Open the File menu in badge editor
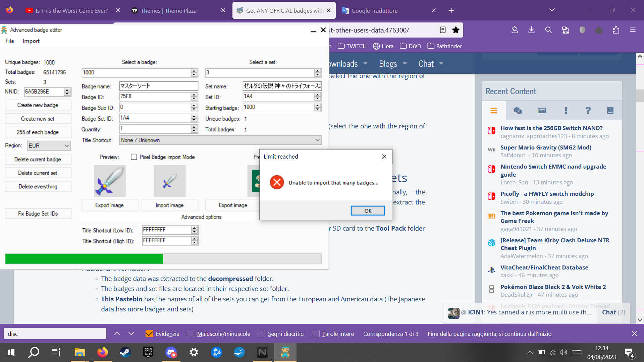 click(x=10, y=41)
